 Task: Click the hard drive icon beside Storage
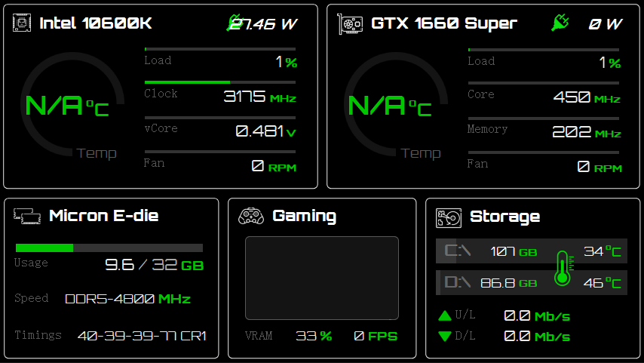pos(449,217)
